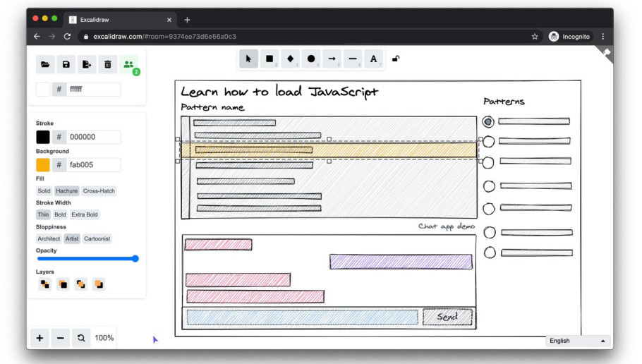Clear the canvas with the trash icon
This screenshot has height=364, width=642.
point(108,64)
